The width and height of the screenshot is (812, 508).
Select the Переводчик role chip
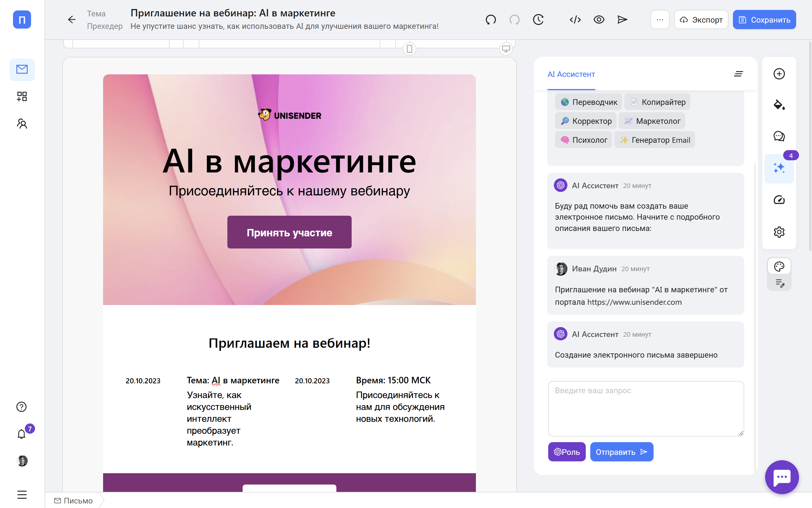click(x=588, y=102)
